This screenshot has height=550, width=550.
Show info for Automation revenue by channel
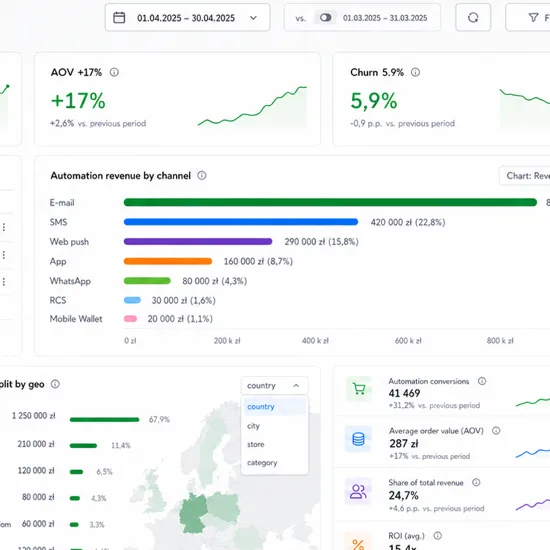click(x=202, y=175)
